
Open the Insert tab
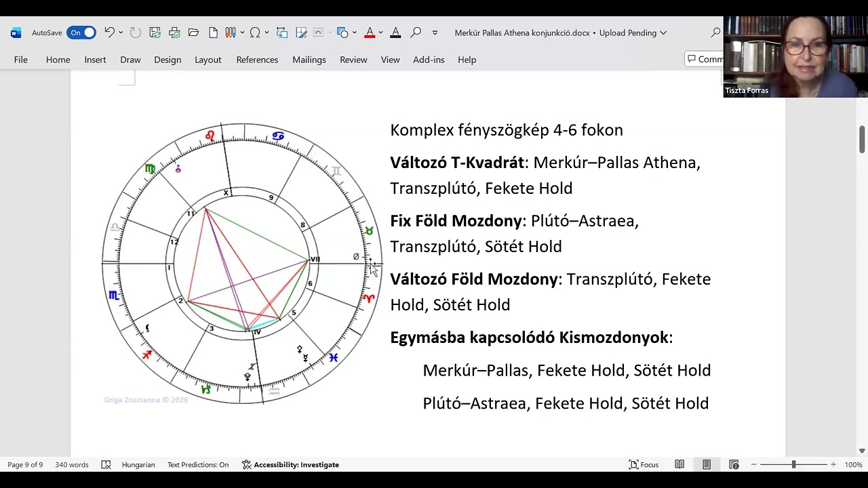pyautogui.click(x=95, y=60)
